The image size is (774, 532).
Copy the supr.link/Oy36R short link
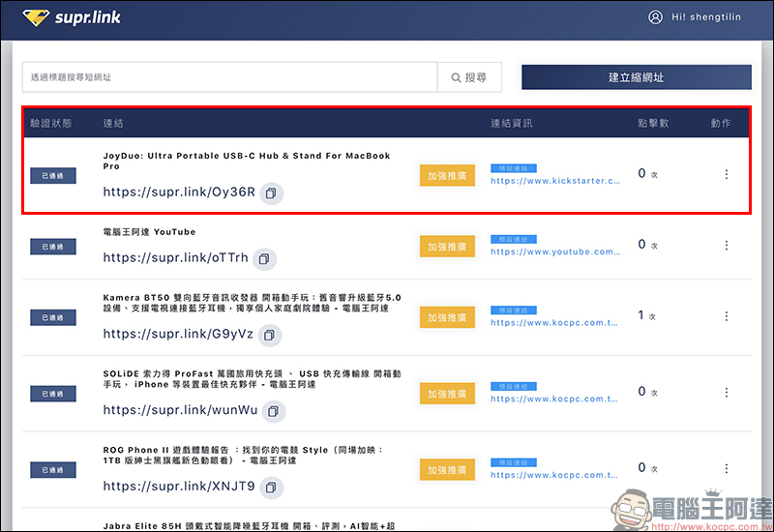click(x=271, y=193)
